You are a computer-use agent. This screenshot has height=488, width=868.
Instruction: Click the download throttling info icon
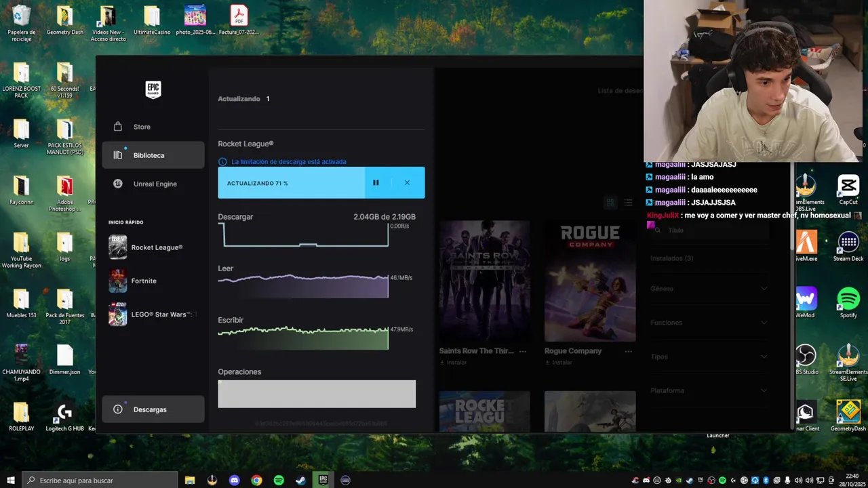pyautogui.click(x=222, y=162)
